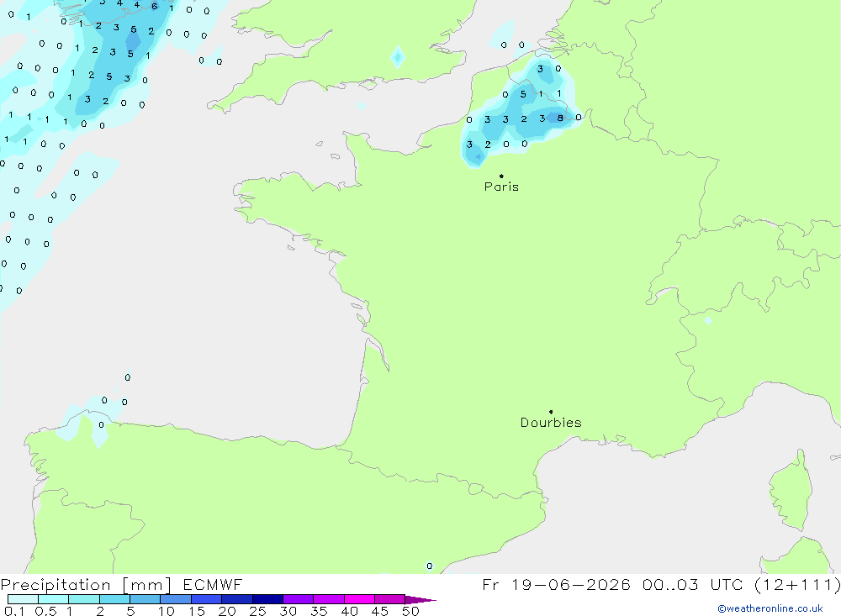
Task: Click the '45' legend scale label
Action: pyautogui.click(x=380, y=611)
